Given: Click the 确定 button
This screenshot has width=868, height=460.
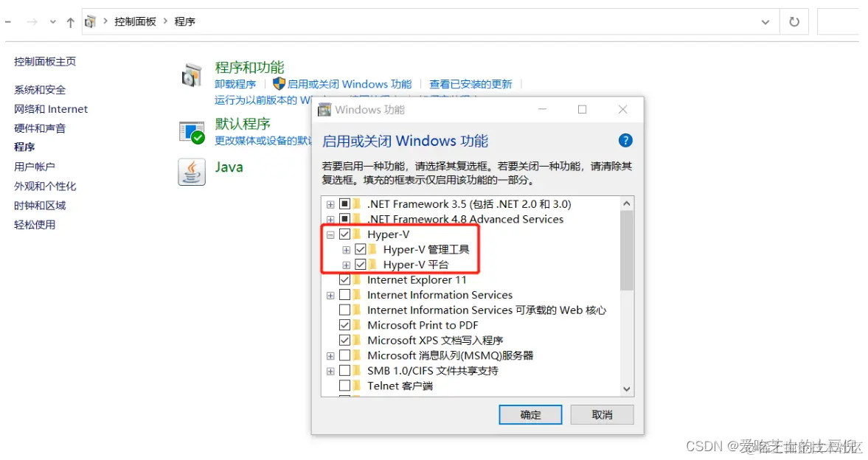Looking at the screenshot, I should pyautogui.click(x=530, y=414).
